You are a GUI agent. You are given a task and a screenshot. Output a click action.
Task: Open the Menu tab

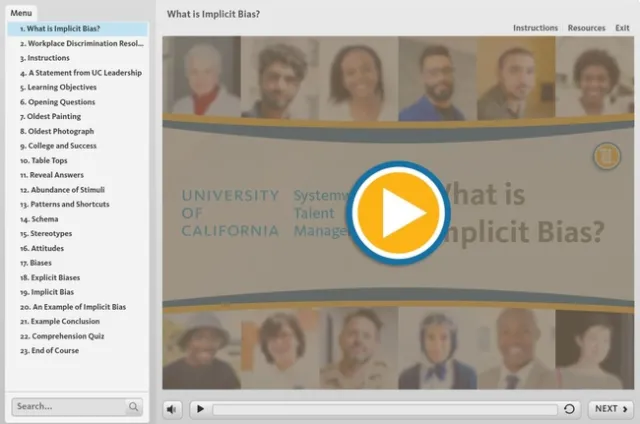[x=21, y=12]
